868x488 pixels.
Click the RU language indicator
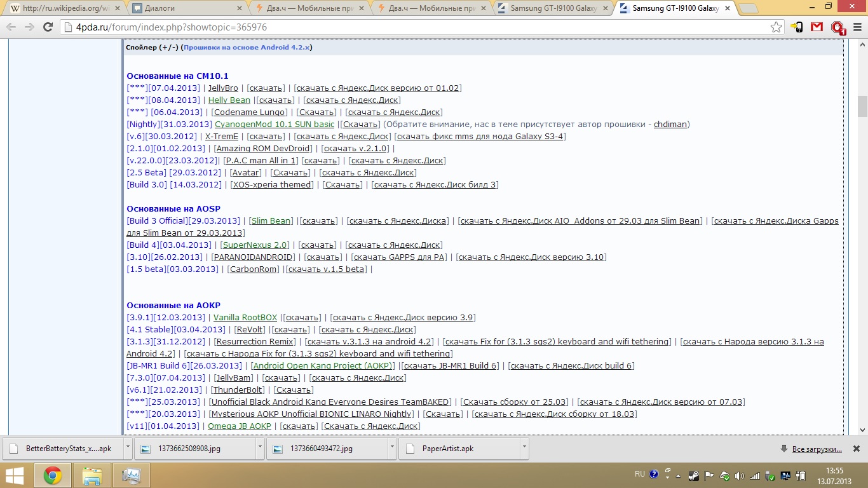(640, 474)
